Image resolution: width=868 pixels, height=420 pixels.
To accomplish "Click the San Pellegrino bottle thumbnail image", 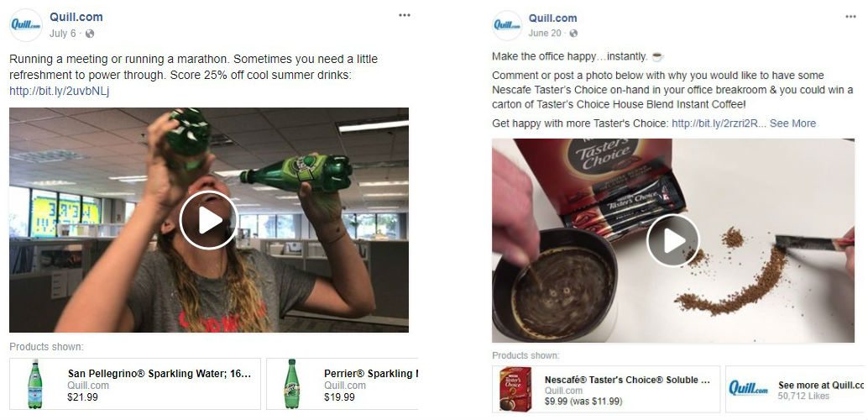I will [35, 384].
